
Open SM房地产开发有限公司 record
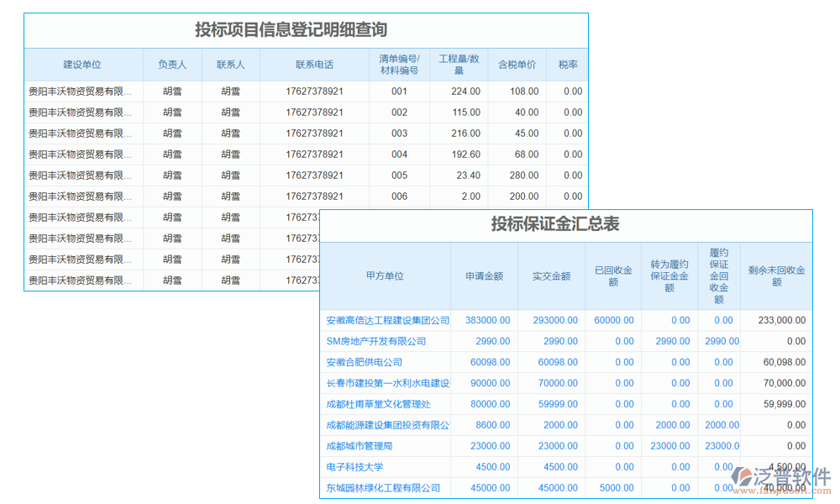coord(386,341)
